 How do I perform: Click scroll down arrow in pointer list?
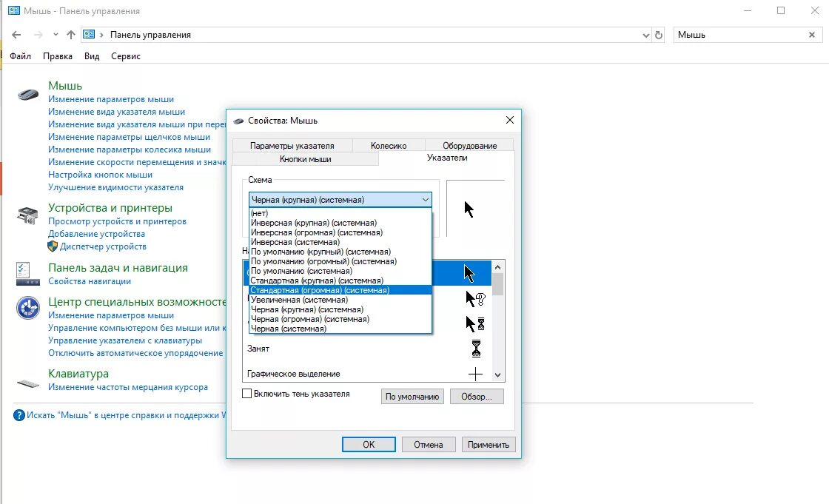coord(497,375)
